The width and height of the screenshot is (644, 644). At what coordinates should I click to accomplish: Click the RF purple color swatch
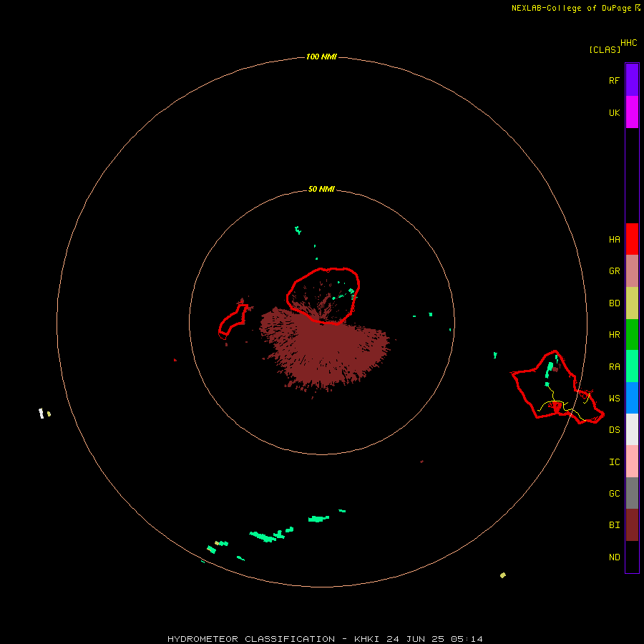pyautogui.click(x=632, y=80)
